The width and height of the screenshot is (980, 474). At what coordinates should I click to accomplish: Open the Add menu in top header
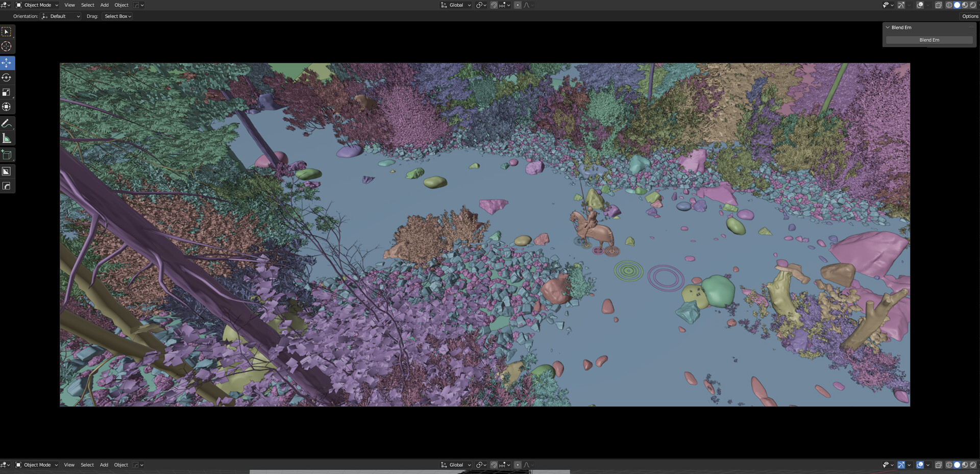(104, 5)
